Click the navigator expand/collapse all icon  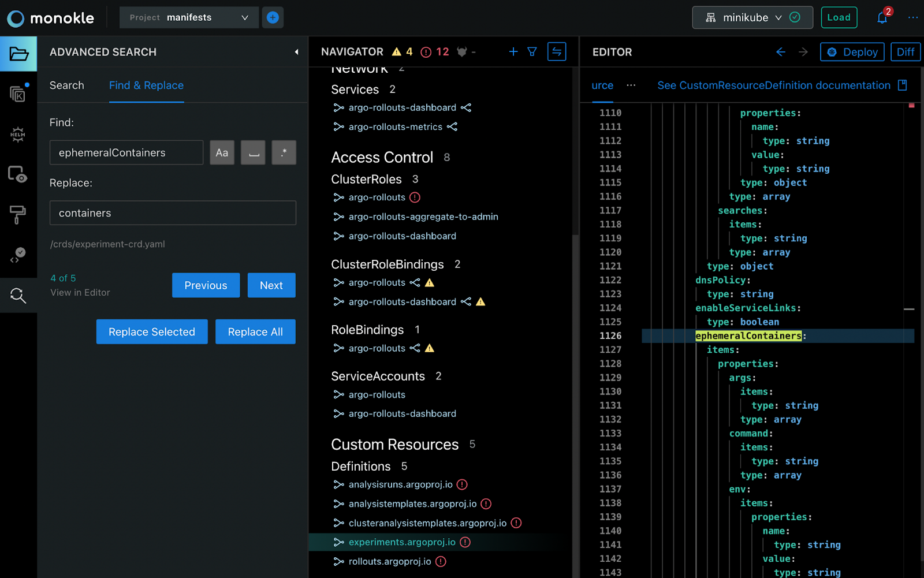pos(557,52)
